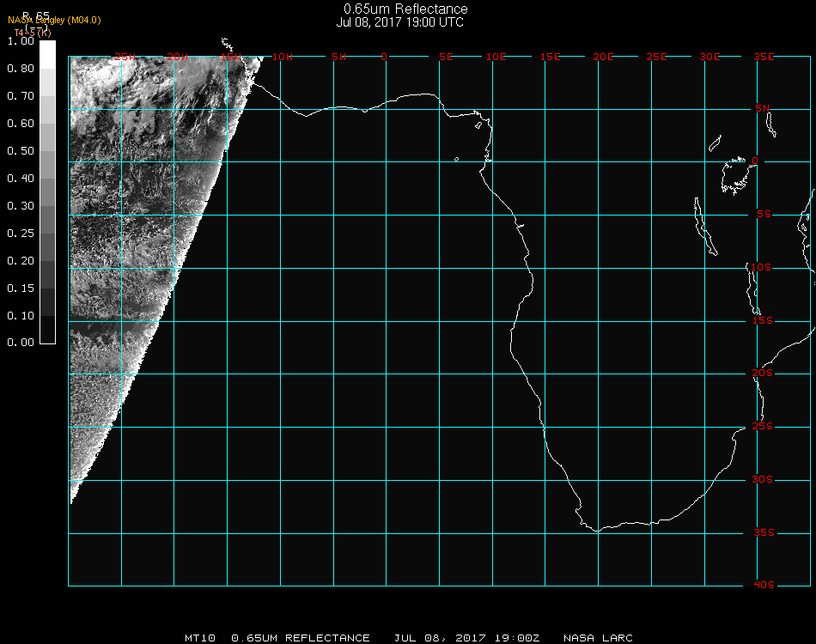Click the footer text '0.65UM REFLECTANCE'
Image resolution: width=816 pixels, height=644 pixels.
click(x=301, y=638)
